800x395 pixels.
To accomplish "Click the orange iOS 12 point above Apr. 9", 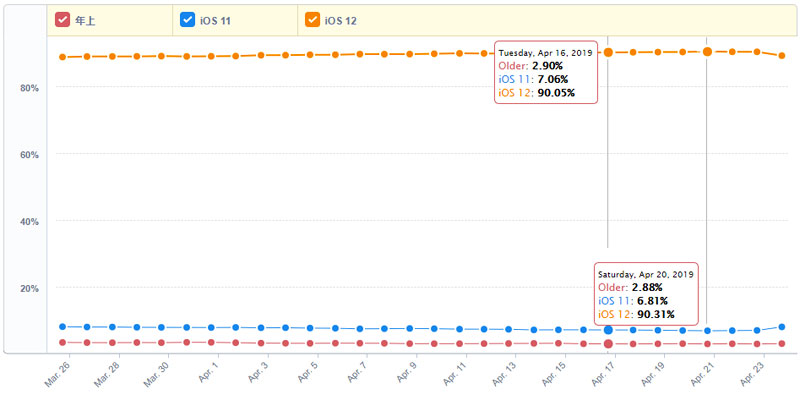I will [x=410, y=54].
